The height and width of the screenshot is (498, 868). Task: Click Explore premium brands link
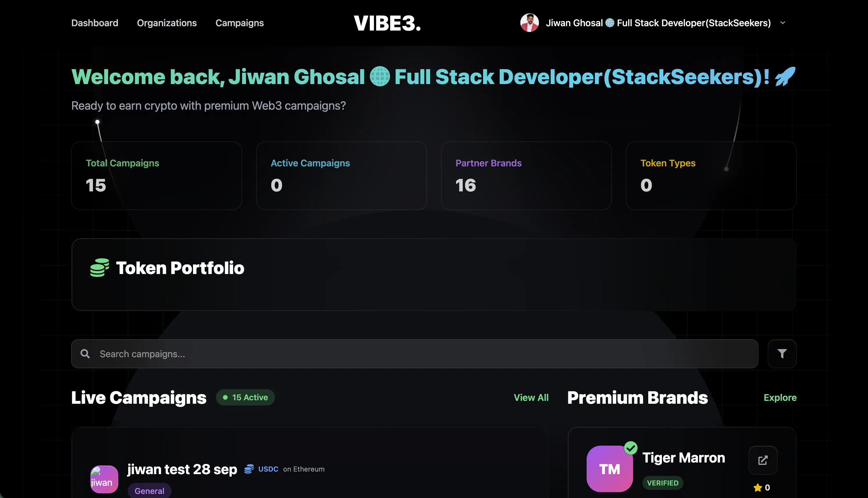pos(780,397)
